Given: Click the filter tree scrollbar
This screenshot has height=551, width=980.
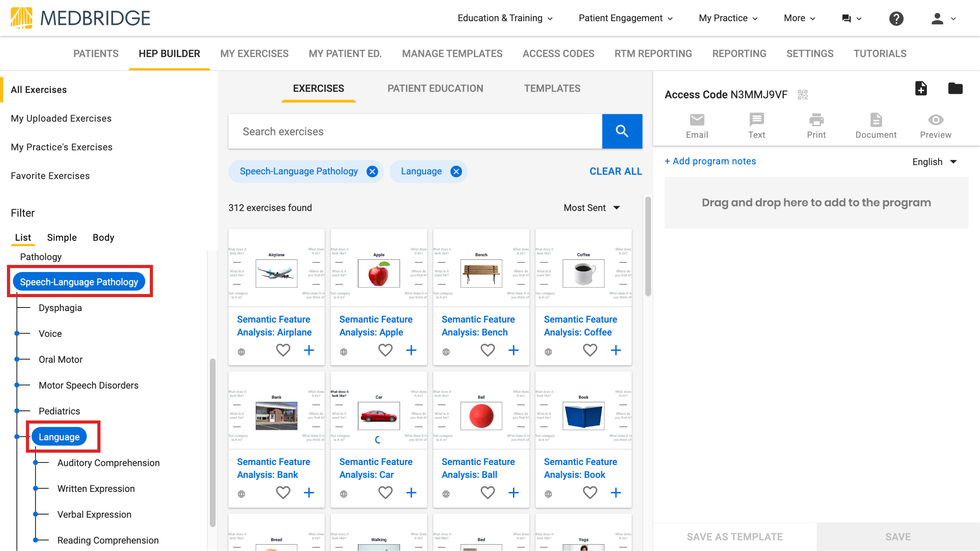Looking at the screenshot, I should [213, 443].
